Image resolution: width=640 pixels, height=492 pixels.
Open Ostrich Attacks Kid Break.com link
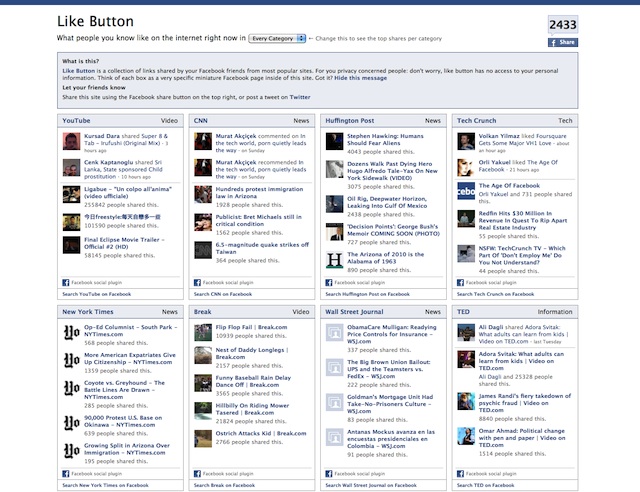pyautogui.click(x=261, y=433)
